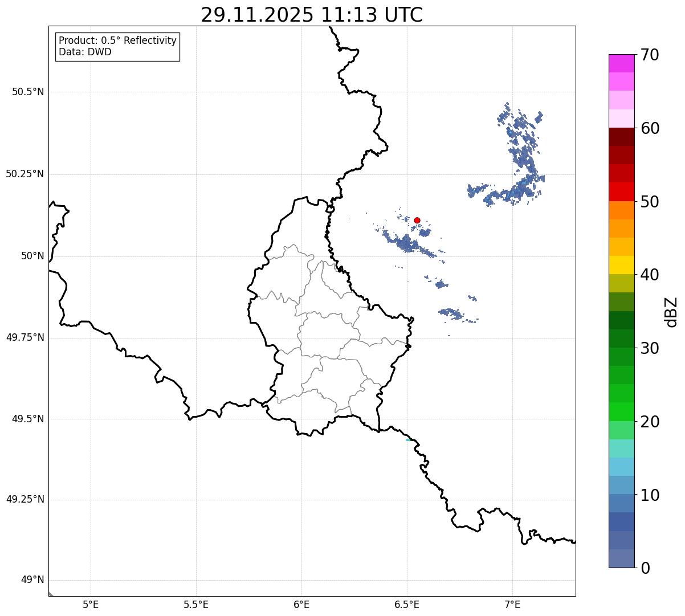Click the red station marker dot
The height and width of the screenshot is (616, 685).
417,220
